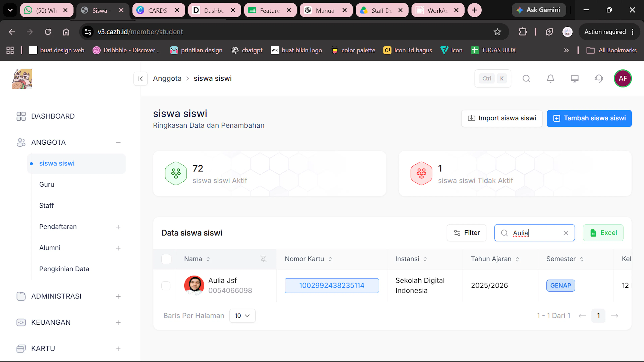
Task: Expand the KEUANGAN menu section
Action: coord(118,323)
